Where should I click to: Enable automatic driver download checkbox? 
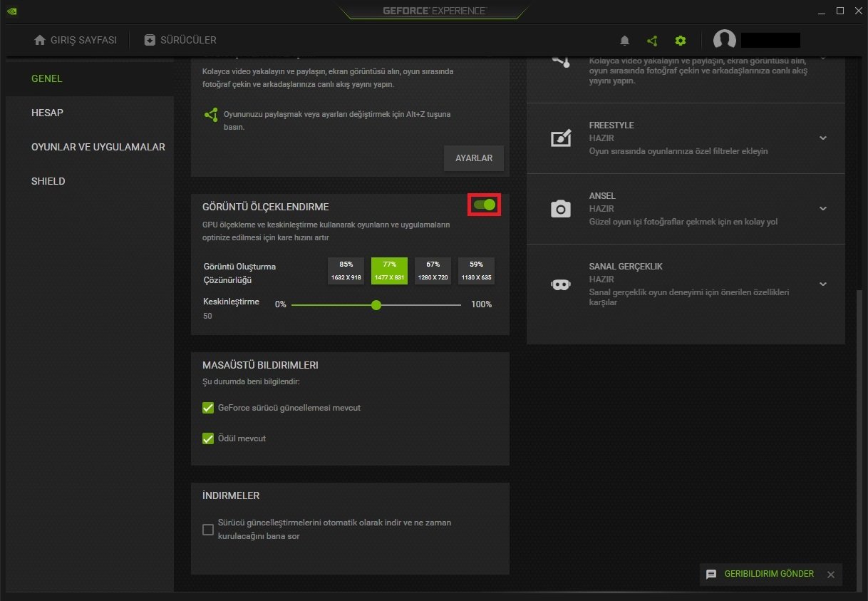(x=208, y=529)
